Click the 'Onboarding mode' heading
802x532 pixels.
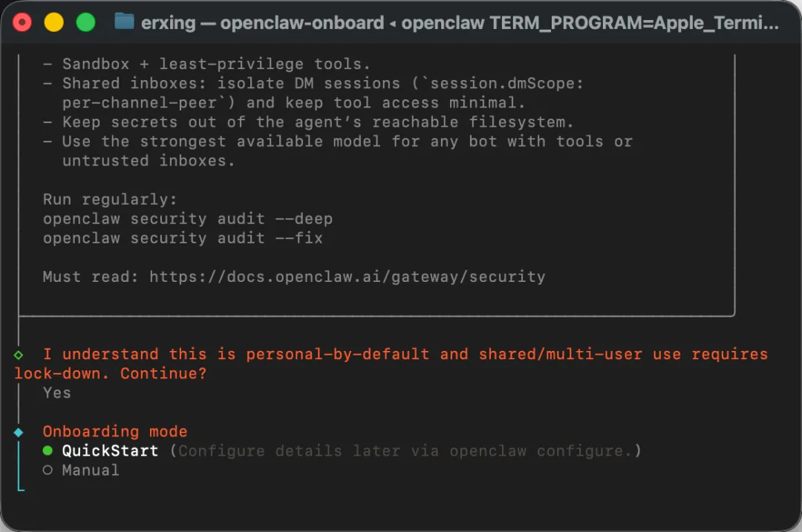click(115, 432)
